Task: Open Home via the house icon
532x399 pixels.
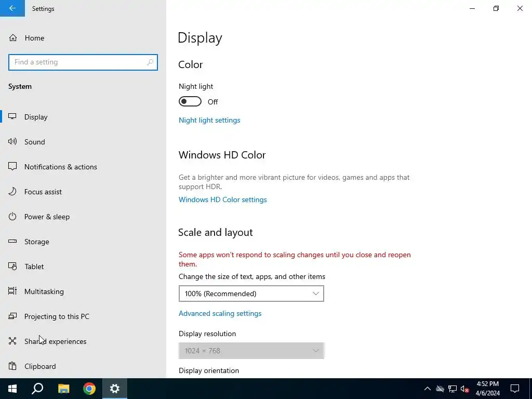Action: (x=13, y=38)
